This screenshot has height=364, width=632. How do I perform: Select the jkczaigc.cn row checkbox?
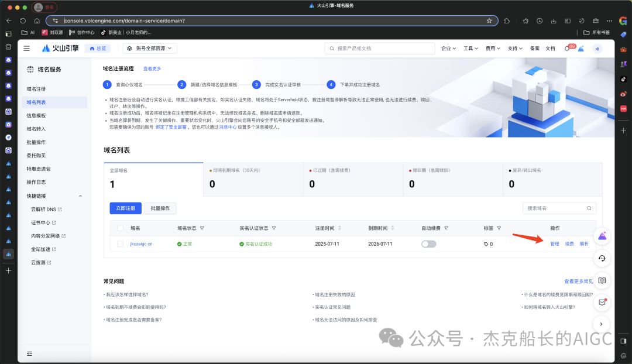120,244
